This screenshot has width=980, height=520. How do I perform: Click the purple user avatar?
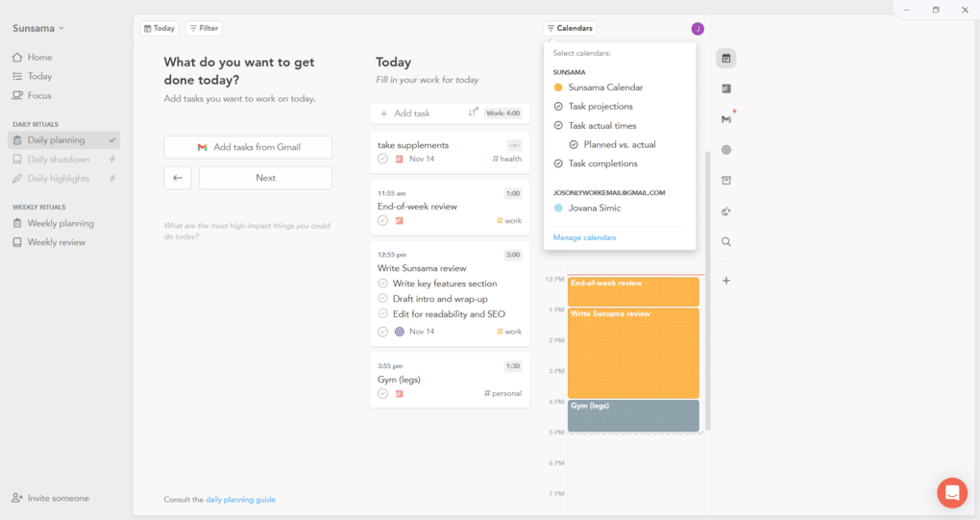click(x=698, y=29)
